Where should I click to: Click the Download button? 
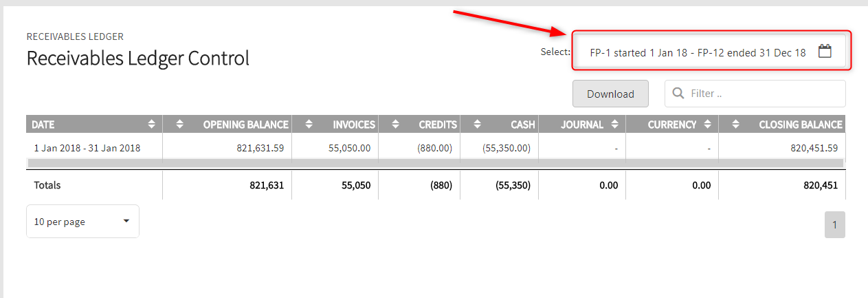610,94
